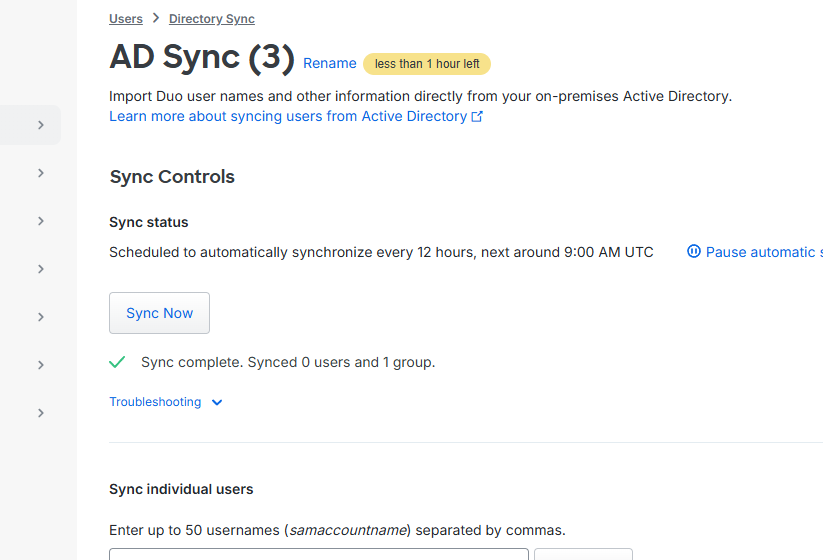Expand the fourth sidebar chevron from top
The height and width of the screenshot is (560, 823).
click(x=41, y=269)
